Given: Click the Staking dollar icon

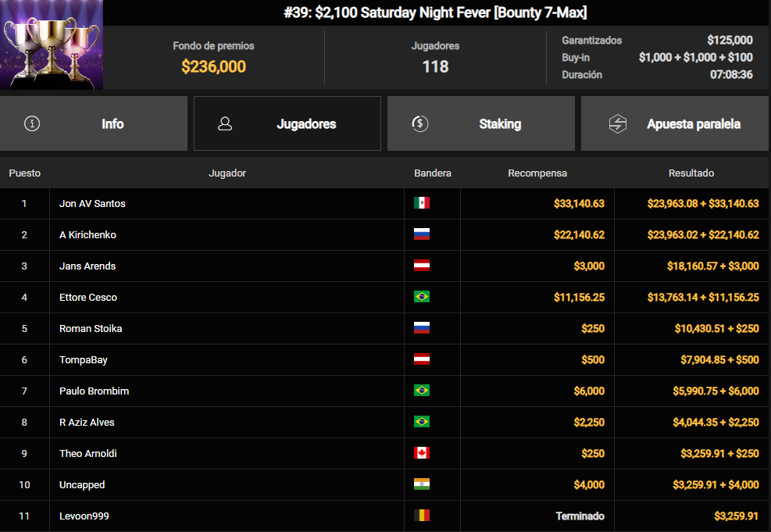Looking at the screenshot, I should [x=420, y=123].
